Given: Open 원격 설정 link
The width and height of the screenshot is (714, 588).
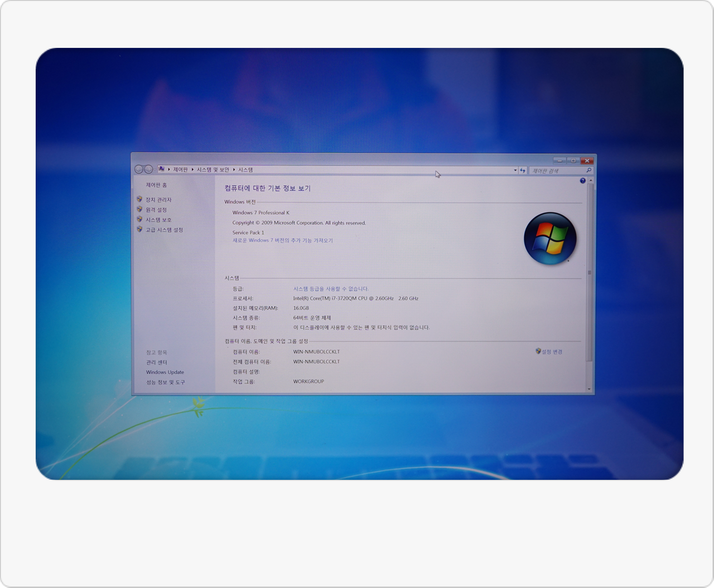Looking at the screenshot, I should (x=156, y=210).
